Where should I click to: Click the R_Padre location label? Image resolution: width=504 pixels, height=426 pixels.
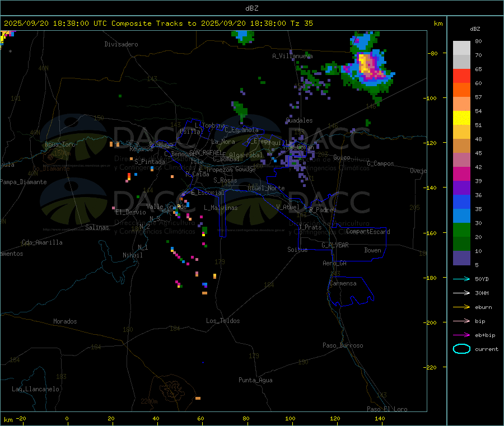(x=321, y=210)
